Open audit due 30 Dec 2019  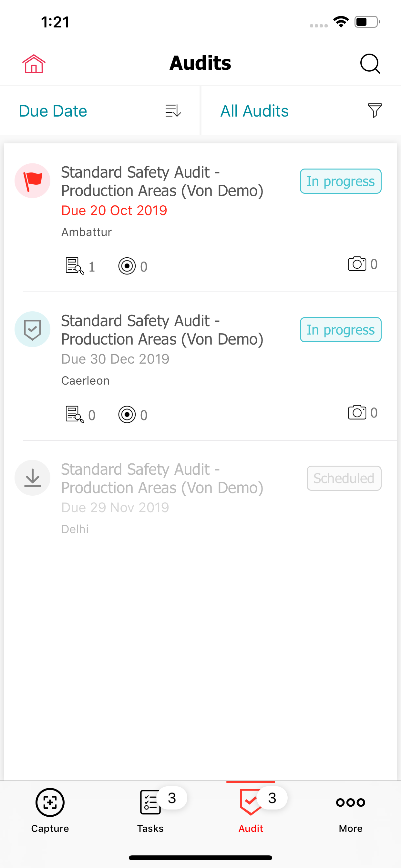(x=200, y=366)
